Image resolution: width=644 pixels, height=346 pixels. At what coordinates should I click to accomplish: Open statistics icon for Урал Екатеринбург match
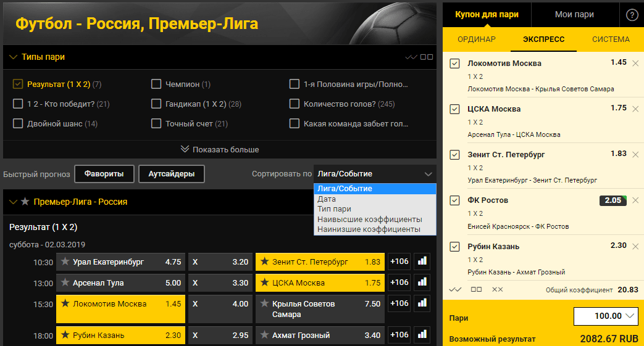tap(422, 262)
